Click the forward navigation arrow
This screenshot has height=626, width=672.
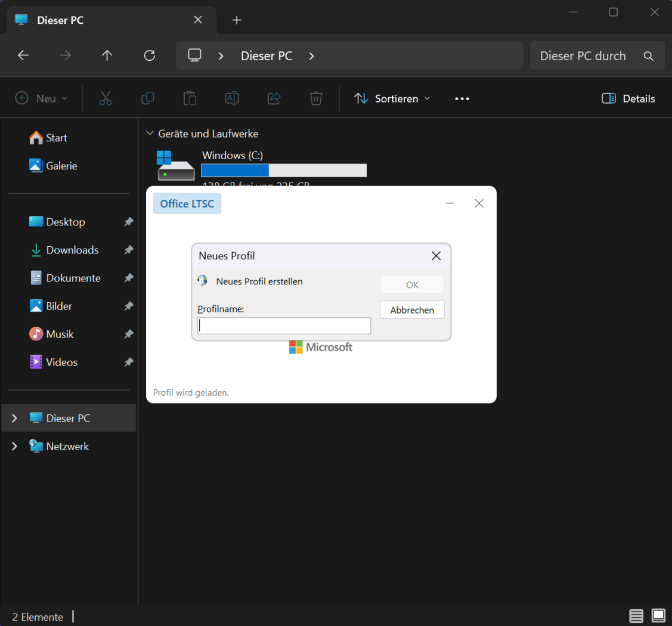[65, 55]
